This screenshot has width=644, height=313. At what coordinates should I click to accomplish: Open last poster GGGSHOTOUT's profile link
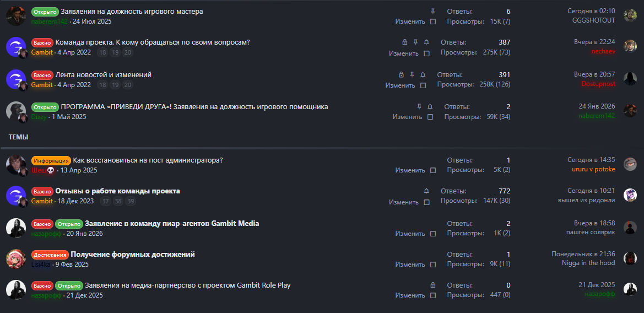pos(593,20)
